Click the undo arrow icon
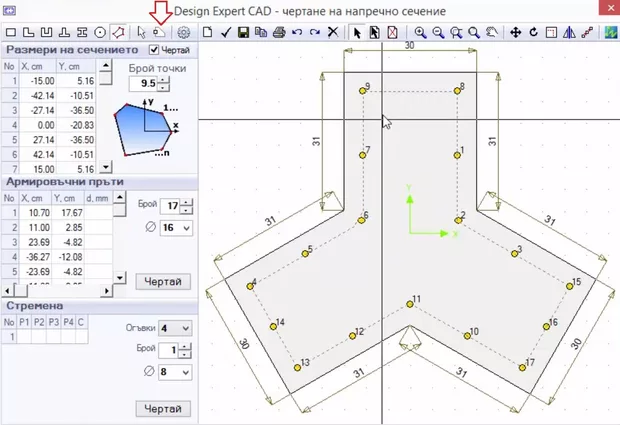 click(x=298, y=32)
